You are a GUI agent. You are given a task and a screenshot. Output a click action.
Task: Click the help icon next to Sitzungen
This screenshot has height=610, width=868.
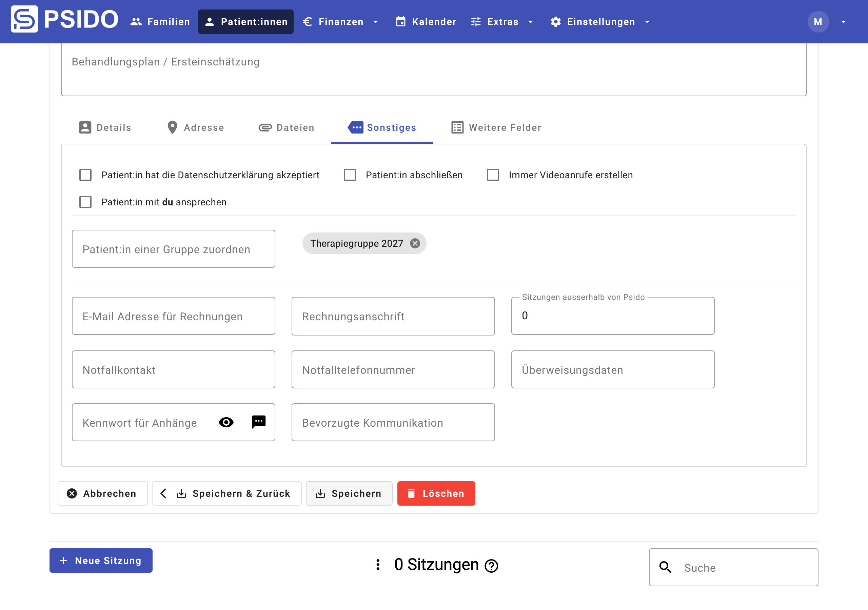pyautogui.click(x=491, y=566)
